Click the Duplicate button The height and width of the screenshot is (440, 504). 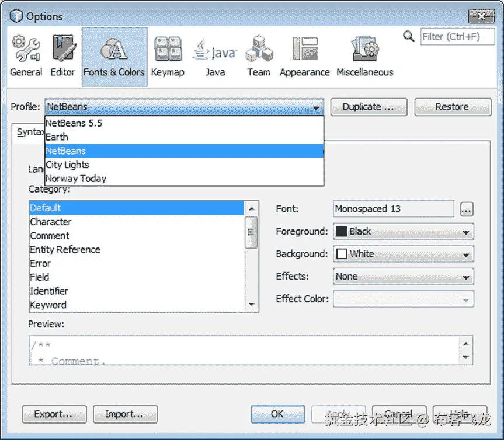click(369, 107)
